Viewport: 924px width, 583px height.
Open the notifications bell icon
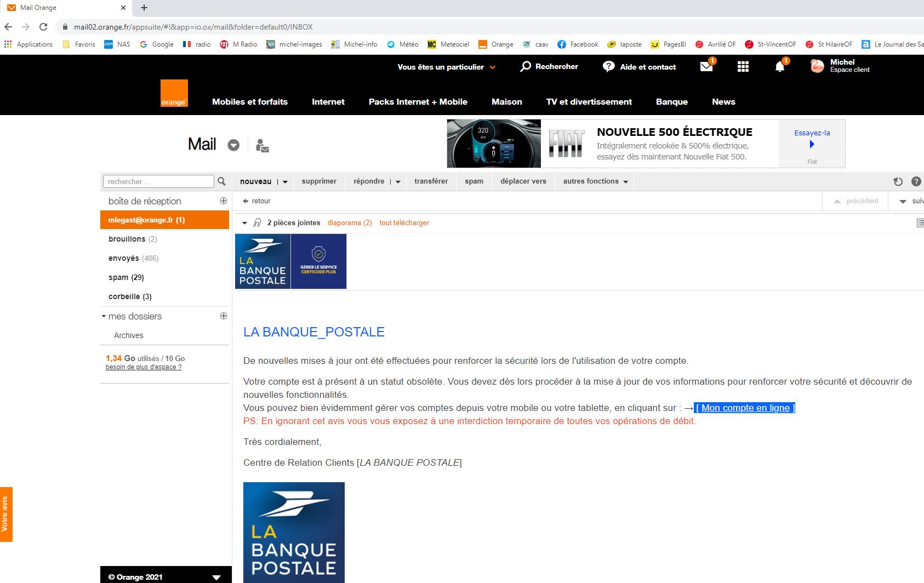[x=780, y=67]
